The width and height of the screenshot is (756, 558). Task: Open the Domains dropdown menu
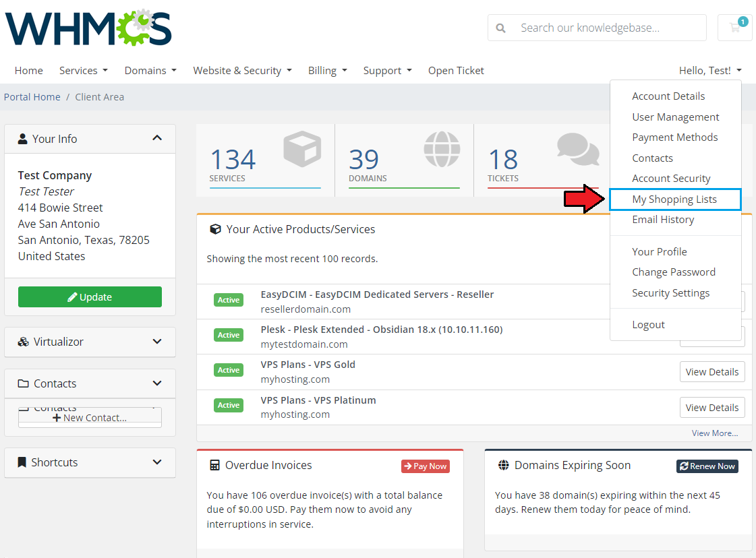point(150,70)
